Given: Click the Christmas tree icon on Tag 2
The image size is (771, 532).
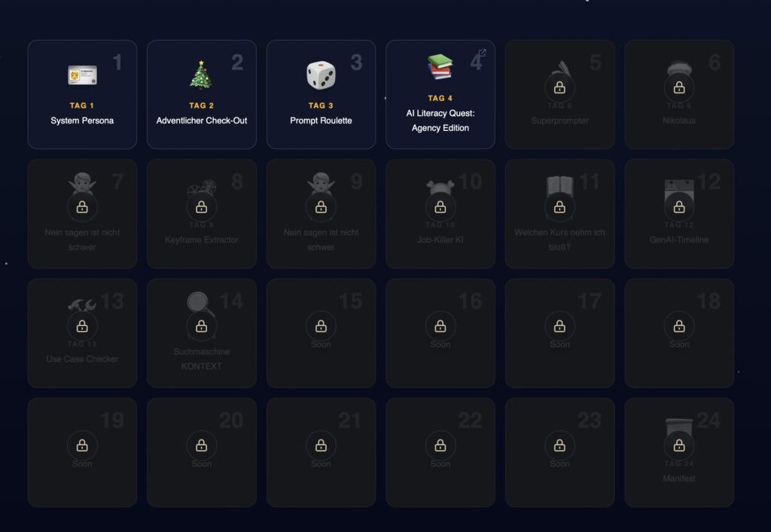Looking at the screenshot, I should 201,75.
